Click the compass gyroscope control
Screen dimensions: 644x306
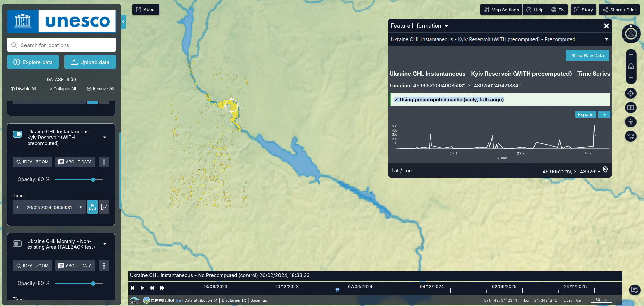631,34
